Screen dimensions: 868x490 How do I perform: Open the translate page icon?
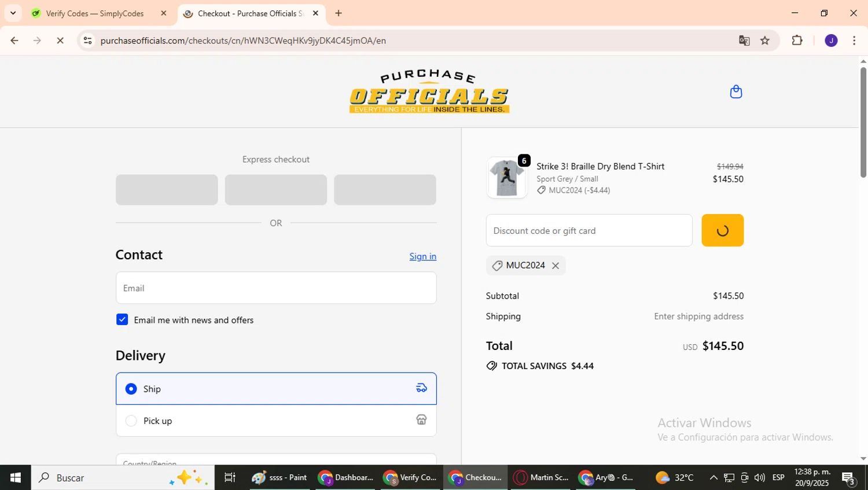(744, 40)
